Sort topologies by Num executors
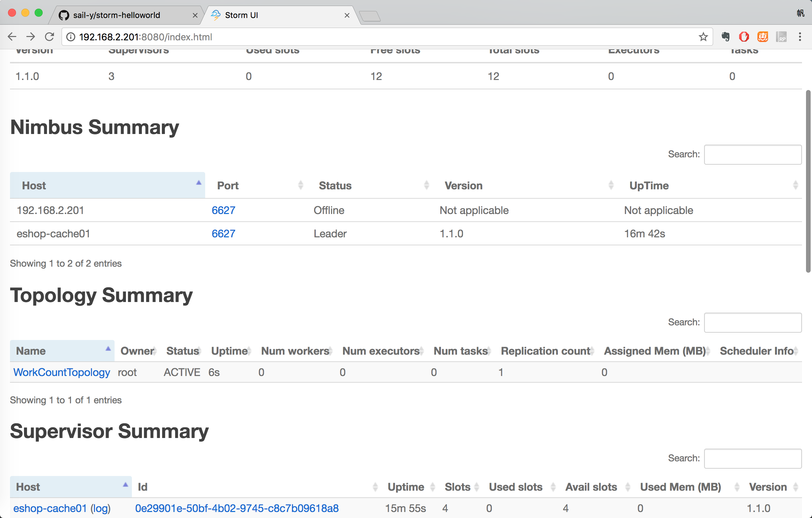The image size is (812, 518). [x=382, y=351]
